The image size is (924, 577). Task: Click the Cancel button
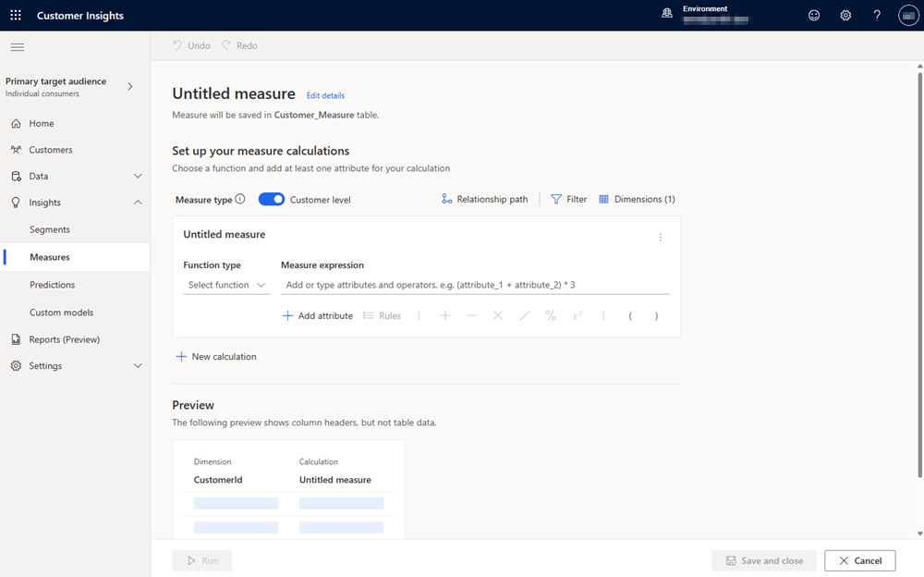pyautogui.click(x=860, y=560)
